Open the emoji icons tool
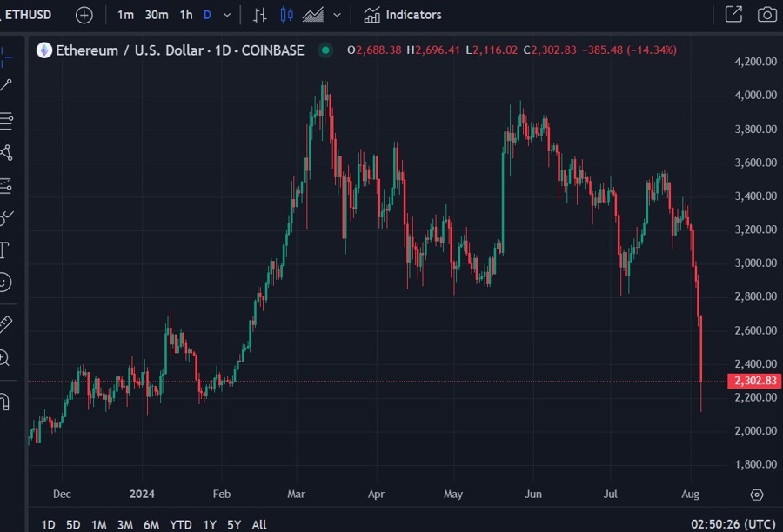This screenshot has width=783, height=532. [5, 283]
